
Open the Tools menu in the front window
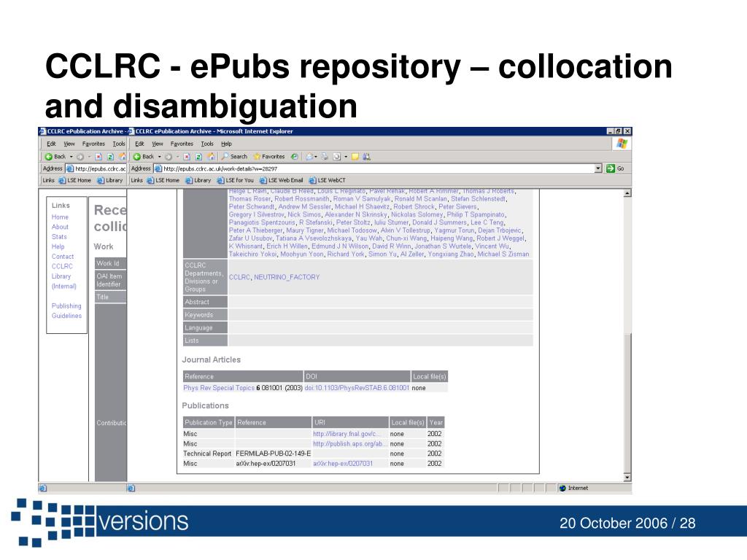(207, 144)
